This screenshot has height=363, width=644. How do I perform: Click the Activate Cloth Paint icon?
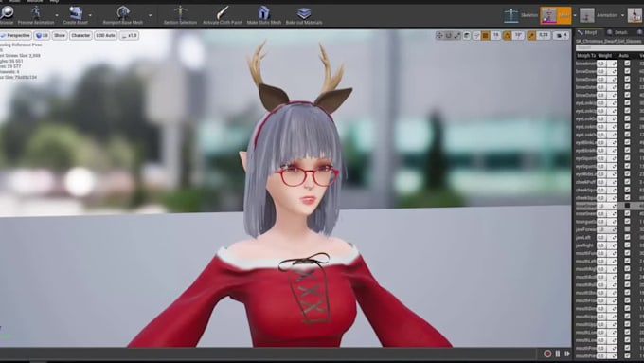tap(223, 12)
